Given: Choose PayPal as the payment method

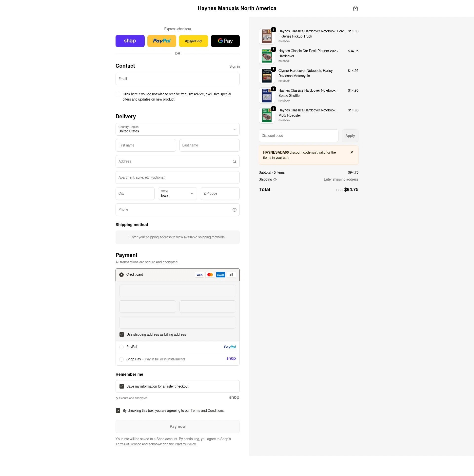Looking at the screenshot, I should (x=121, y=347).
